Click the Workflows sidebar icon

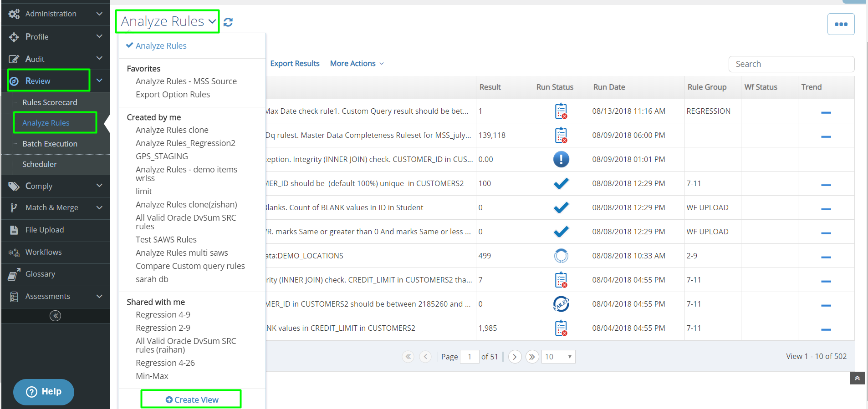coord(14,252)
